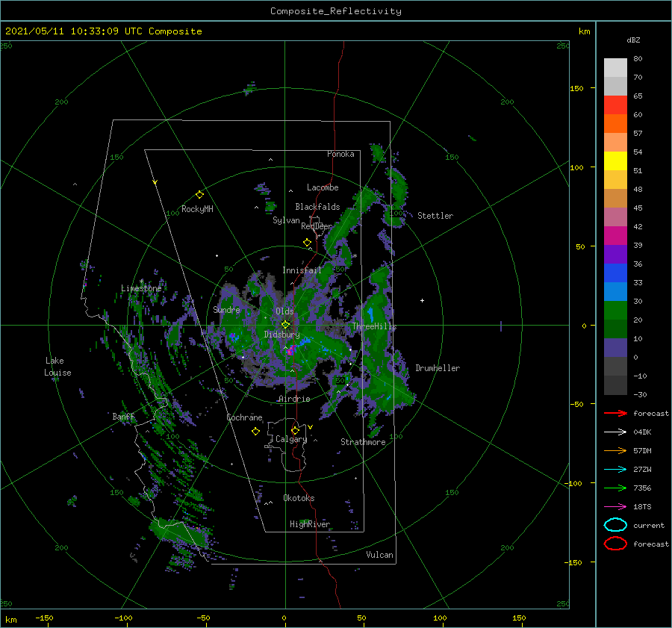Click the Ponoka city label

340,154
